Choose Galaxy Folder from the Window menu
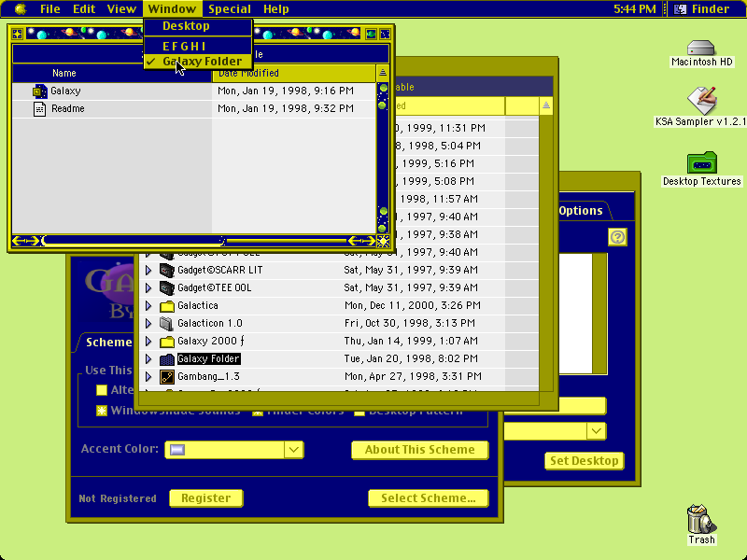 coord(198,62)
